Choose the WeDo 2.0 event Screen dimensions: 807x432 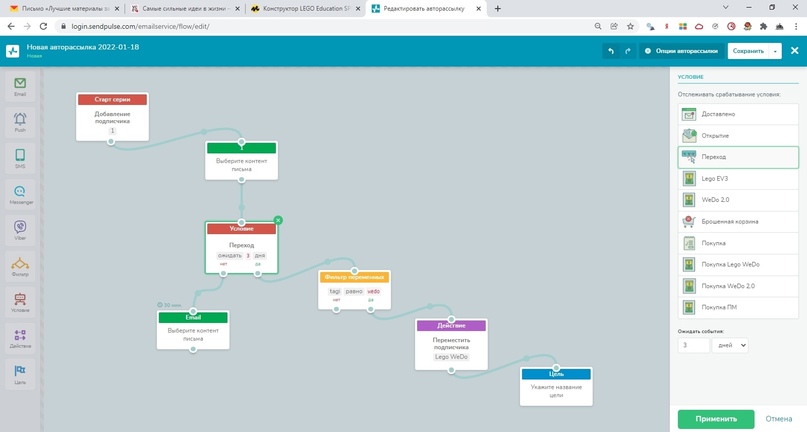(738, 200)
